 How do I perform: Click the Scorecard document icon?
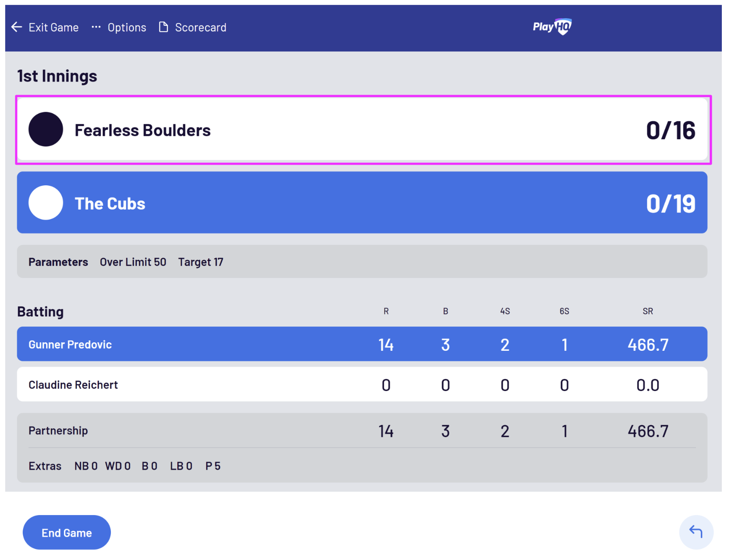click(x=164, y=27)
